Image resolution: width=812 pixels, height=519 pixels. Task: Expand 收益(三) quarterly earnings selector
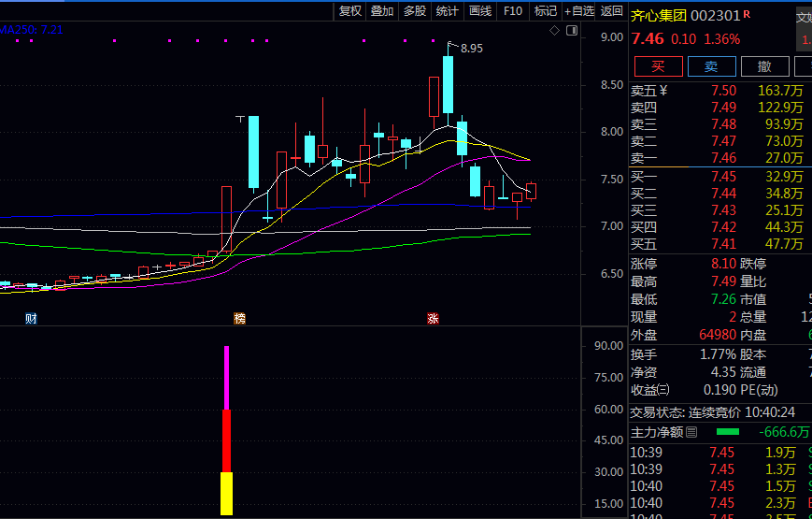pyautogui.click(x=664, y=390)
